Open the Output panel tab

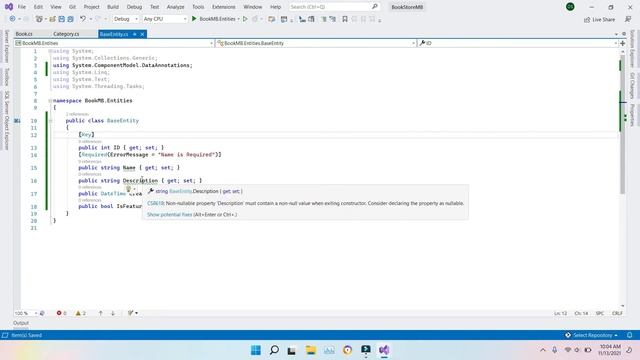[21, 323]
